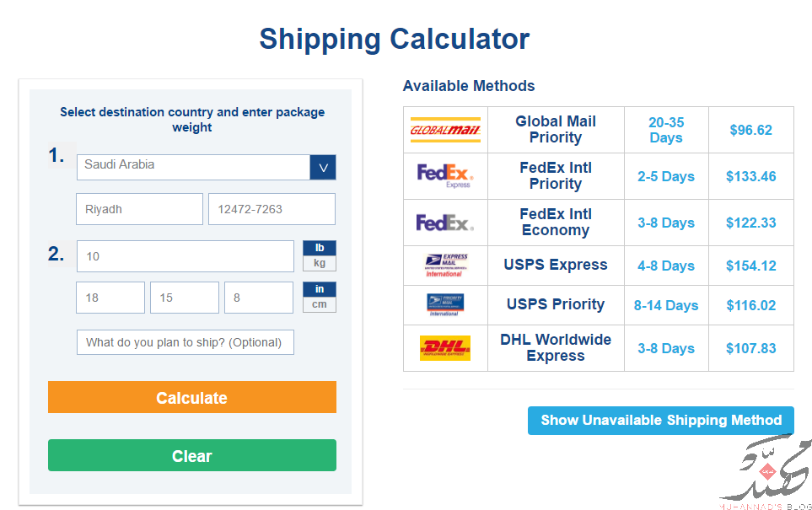Viewport: 812px width, 510px height.
Task: Set dimension unit to cm
Action: [x=320, y=305]
